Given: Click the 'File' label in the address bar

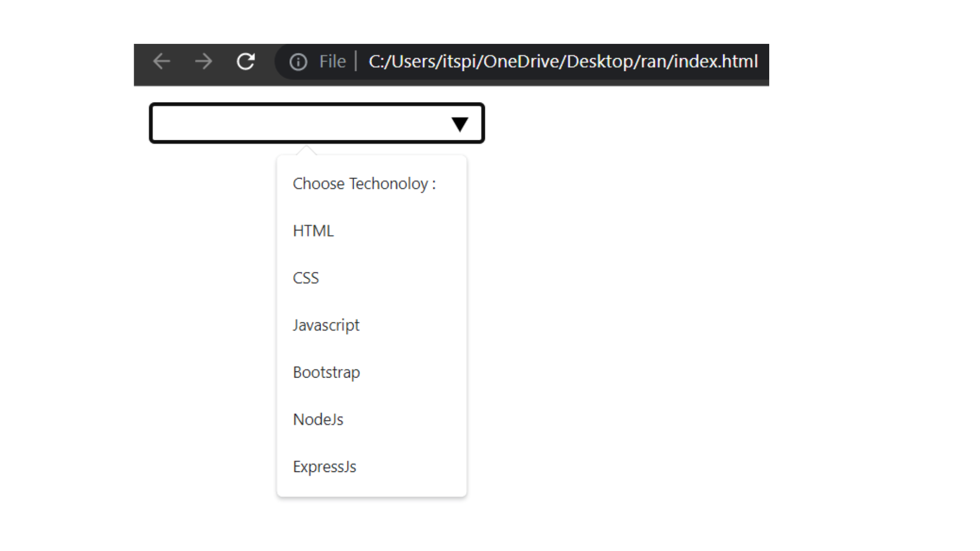Looking at the screenshot, I should pyautogui.click(x=333, y=61).
